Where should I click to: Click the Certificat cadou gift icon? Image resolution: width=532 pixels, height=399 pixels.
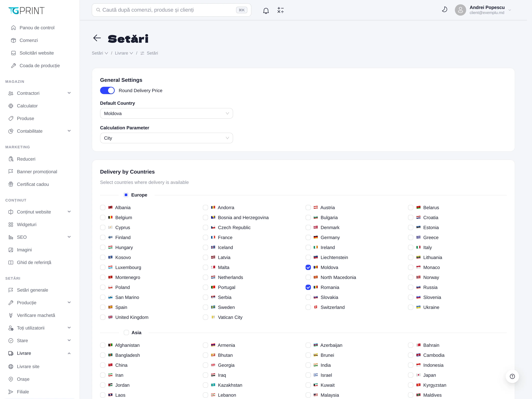[11, 184]
